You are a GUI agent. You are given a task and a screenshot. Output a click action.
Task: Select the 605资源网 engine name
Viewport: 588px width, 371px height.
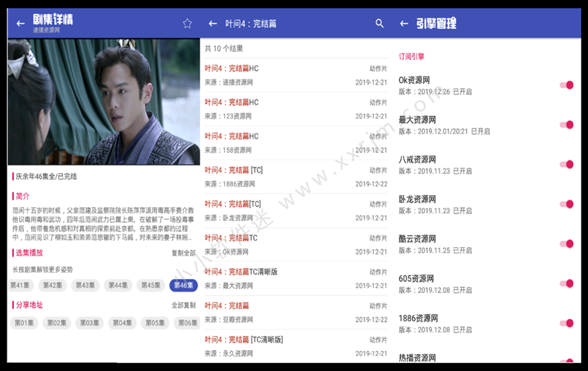(x=416, y=279)
